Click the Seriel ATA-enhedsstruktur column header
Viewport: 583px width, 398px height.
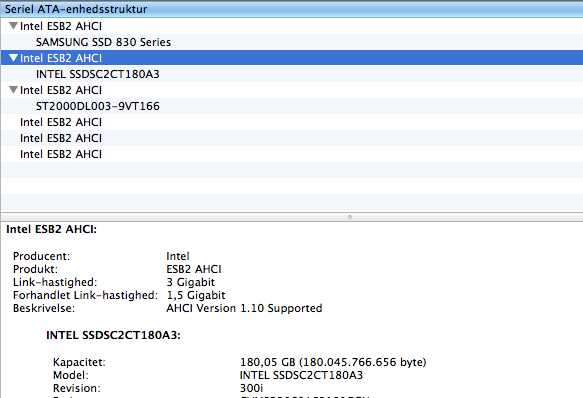[292, 9]
